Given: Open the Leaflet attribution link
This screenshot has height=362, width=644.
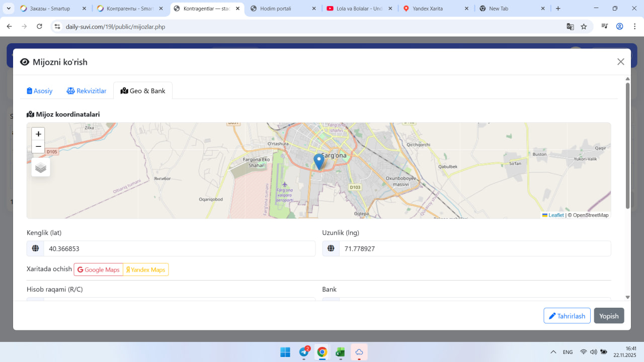Looking at the screenshot, I should pos(555,215).
